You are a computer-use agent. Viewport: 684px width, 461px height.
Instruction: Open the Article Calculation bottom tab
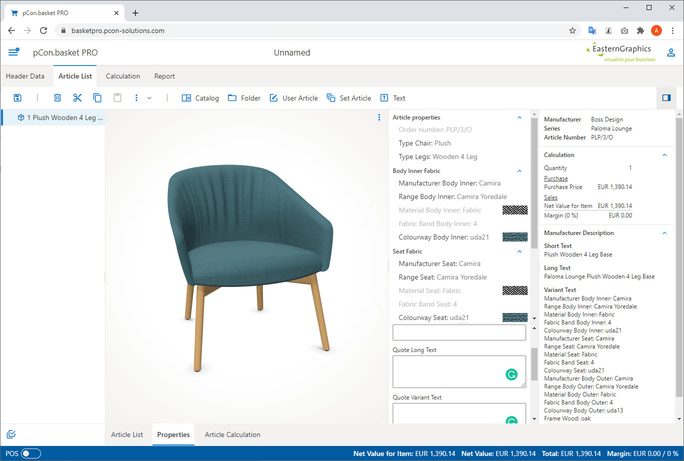click(232, 435)
